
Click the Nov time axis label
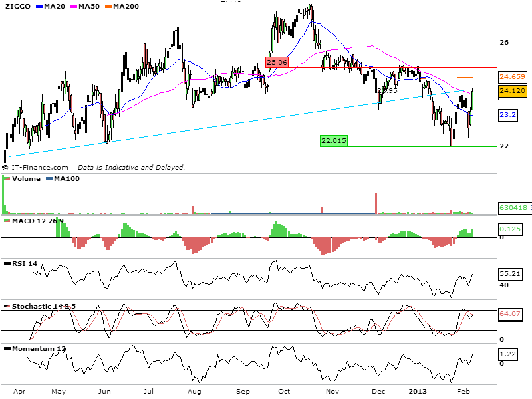(332, 392)
